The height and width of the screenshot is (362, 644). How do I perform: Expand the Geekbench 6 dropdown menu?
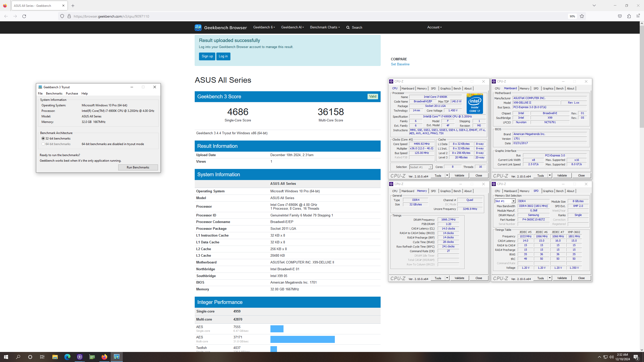(264, 27)
